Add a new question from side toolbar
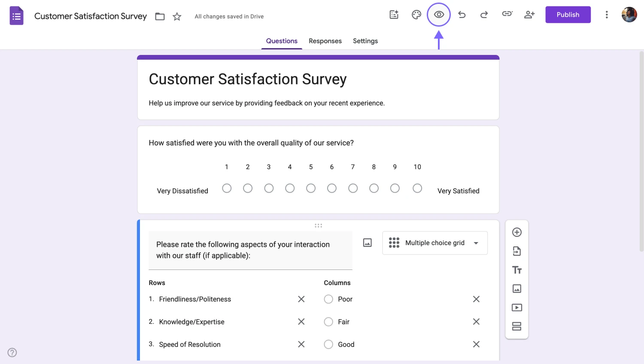 coord(517,232)
